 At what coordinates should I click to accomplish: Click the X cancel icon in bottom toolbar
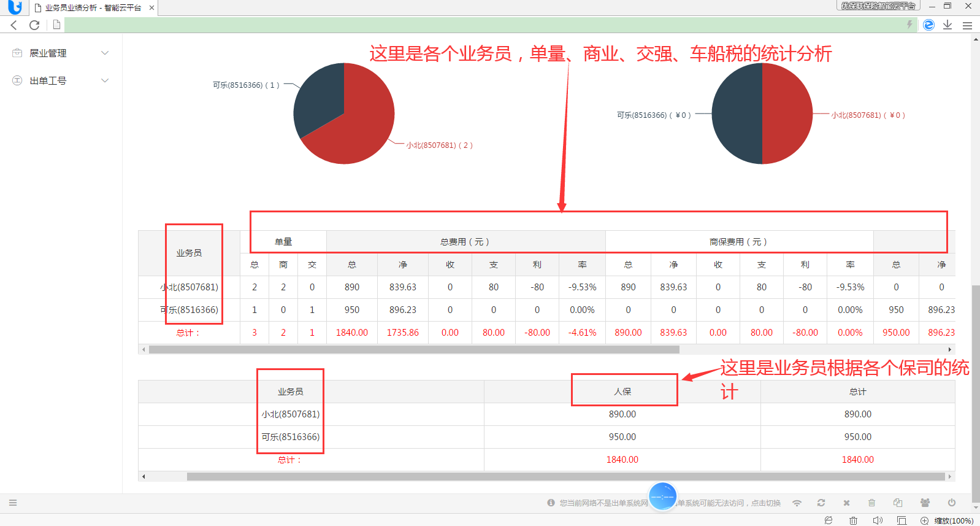coord(846,503)
